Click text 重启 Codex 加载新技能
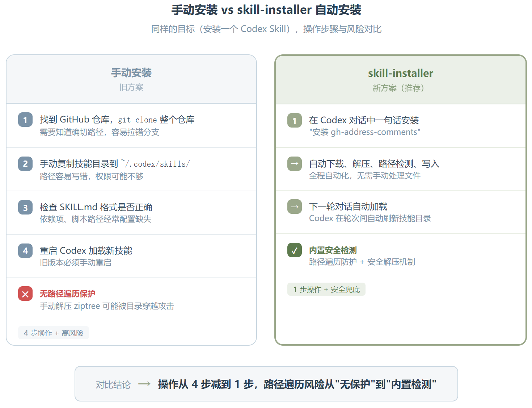 (x=86, y=251)
